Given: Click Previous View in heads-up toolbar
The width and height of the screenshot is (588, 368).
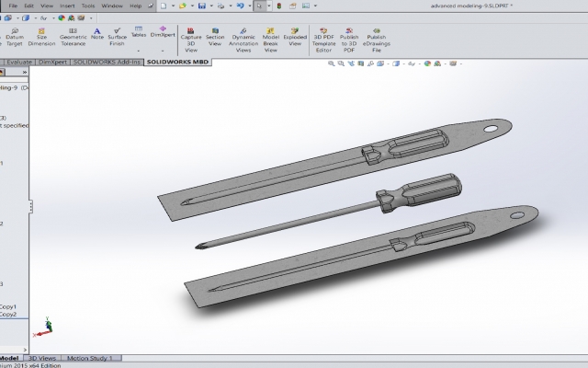Looking at the screenshot, I should point(351,63).
